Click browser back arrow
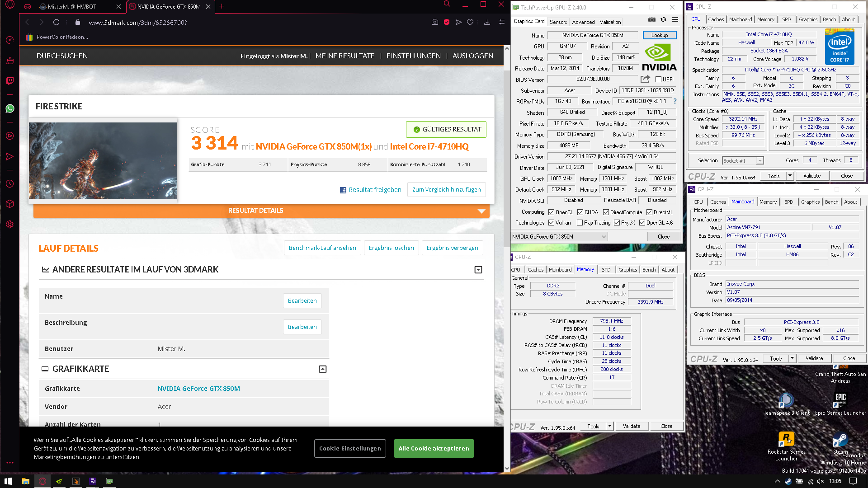 pyautogui.click(x=27, y=22)
